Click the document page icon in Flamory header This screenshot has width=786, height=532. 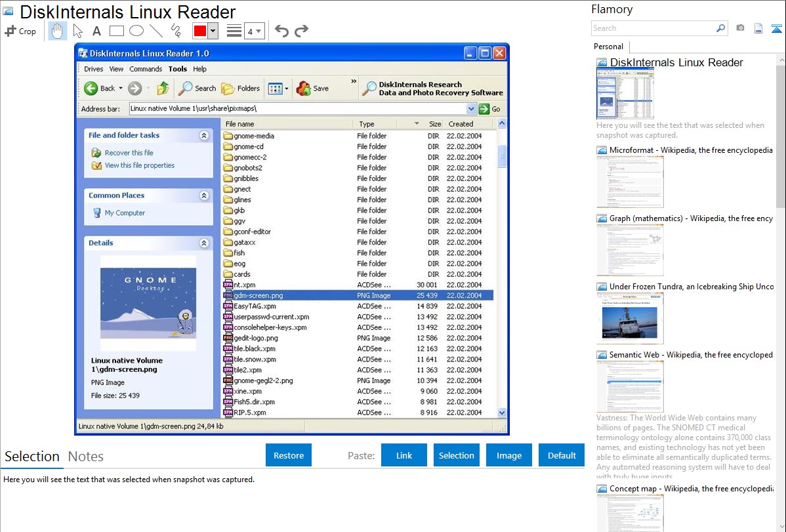[x=758, y=28]
